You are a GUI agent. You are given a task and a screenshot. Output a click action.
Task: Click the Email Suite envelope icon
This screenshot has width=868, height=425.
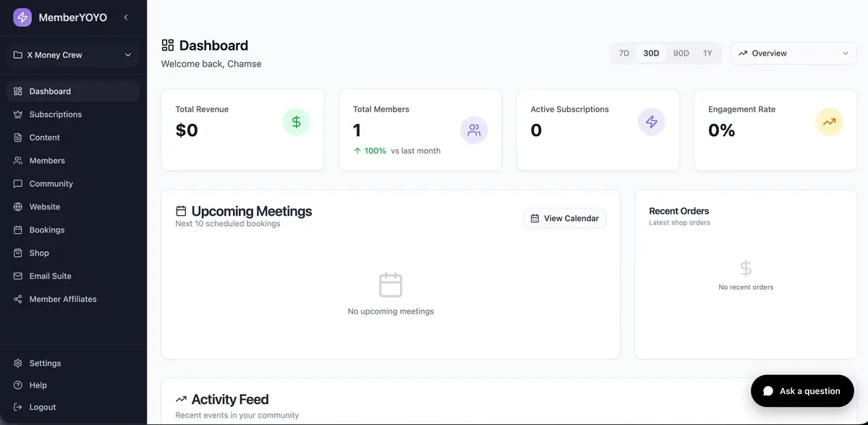17,276
